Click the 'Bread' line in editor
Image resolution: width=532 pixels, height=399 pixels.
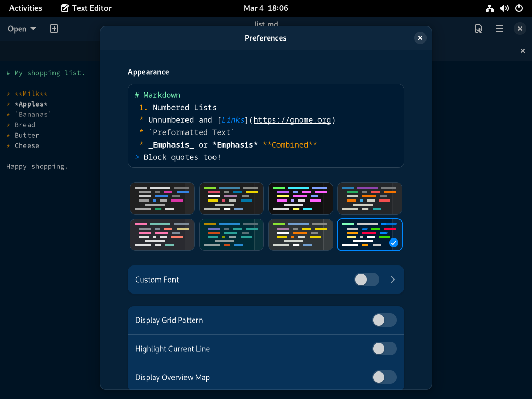(25, 125)
